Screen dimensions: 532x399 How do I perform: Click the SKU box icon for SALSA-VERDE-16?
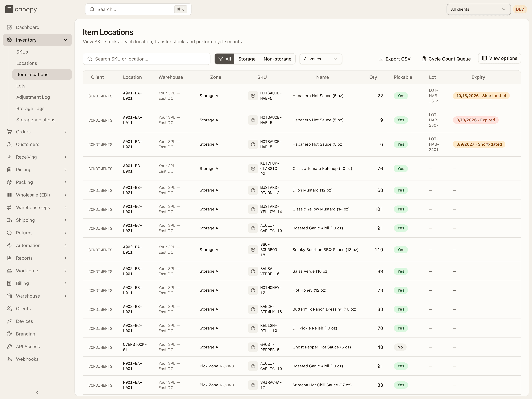253,271
